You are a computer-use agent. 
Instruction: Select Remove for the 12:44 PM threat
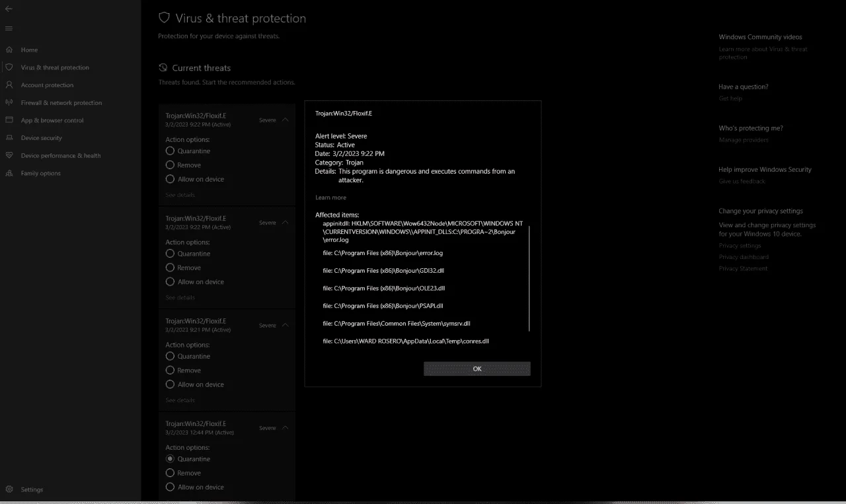click(x=170, y=473)
